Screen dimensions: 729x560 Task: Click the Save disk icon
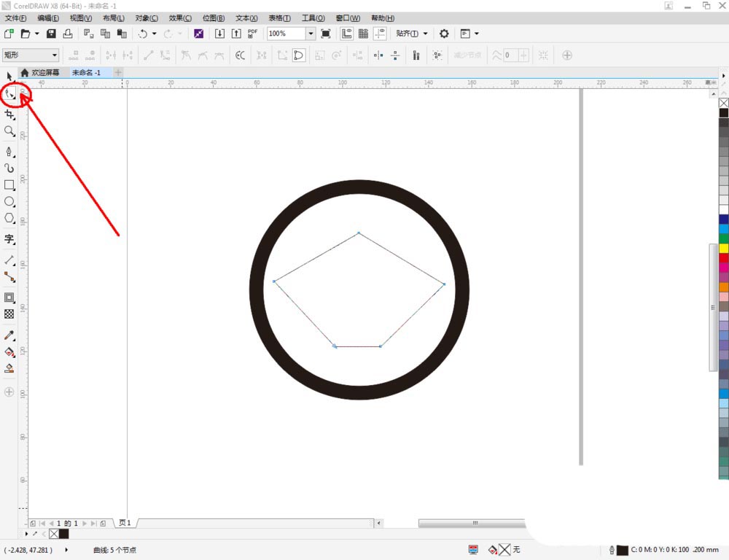click(x=51, y=34)
